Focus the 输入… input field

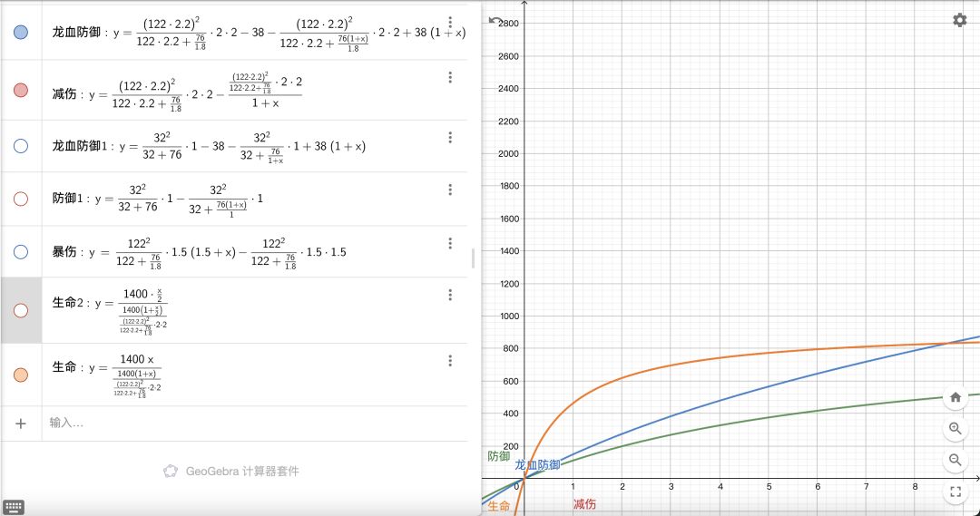(x=255, y=424)
